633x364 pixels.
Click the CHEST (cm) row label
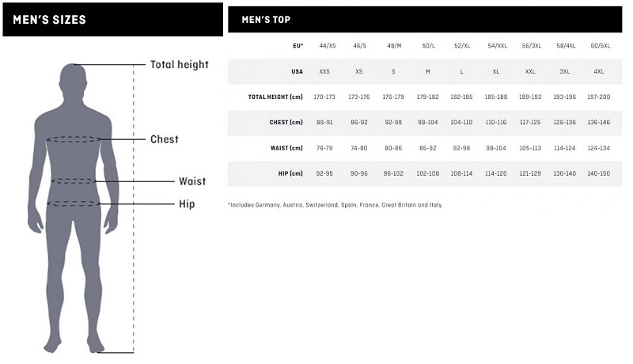pyautogui.click(x=286, y=123)
